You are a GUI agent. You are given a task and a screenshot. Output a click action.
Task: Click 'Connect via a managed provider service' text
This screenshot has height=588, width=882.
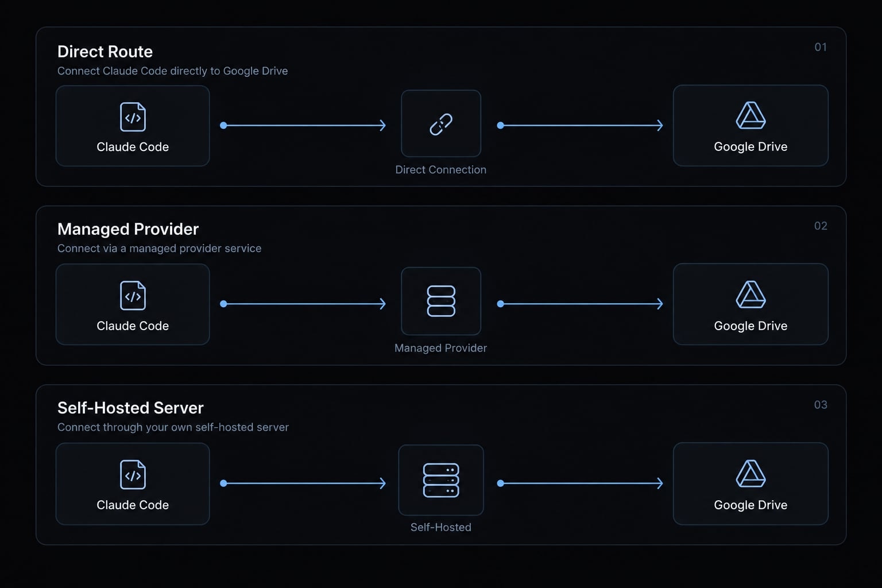(159, 248)
